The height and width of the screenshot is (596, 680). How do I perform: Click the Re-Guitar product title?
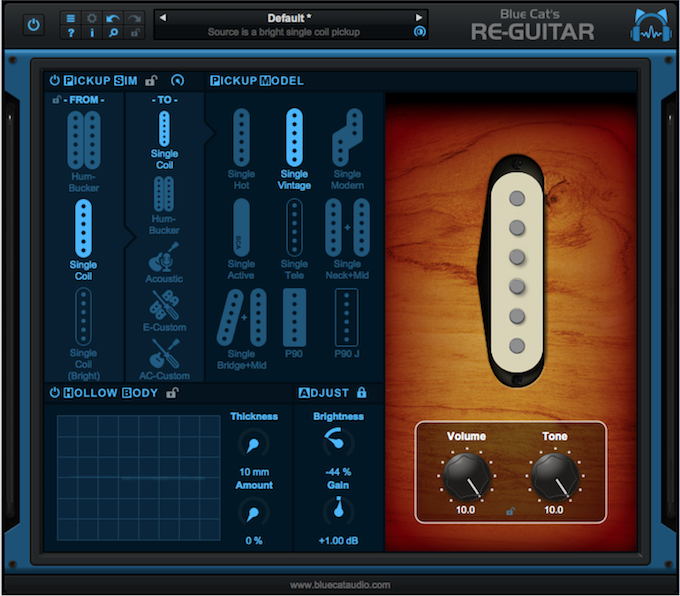[x=533, y=32]
